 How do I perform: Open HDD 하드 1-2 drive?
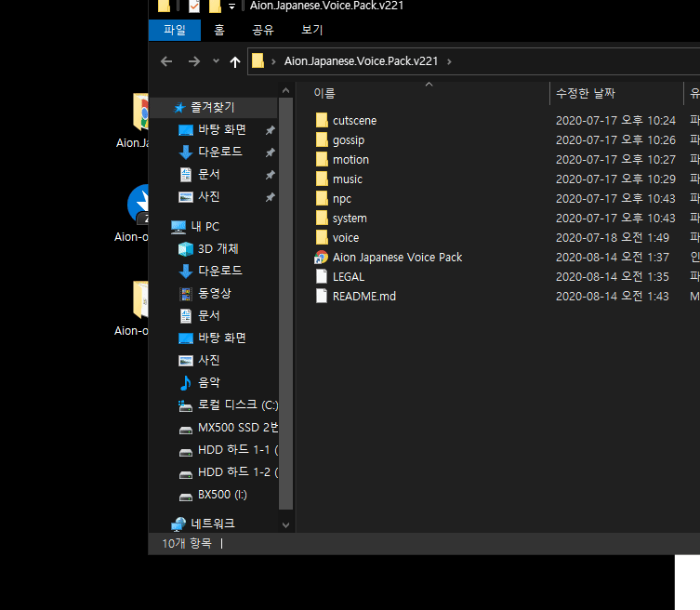[x=238, y=472]
